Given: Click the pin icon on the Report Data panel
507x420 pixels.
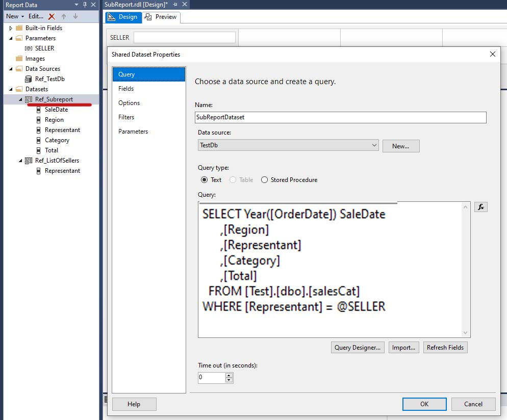Looking at the screenshot, I should point(85,5).
